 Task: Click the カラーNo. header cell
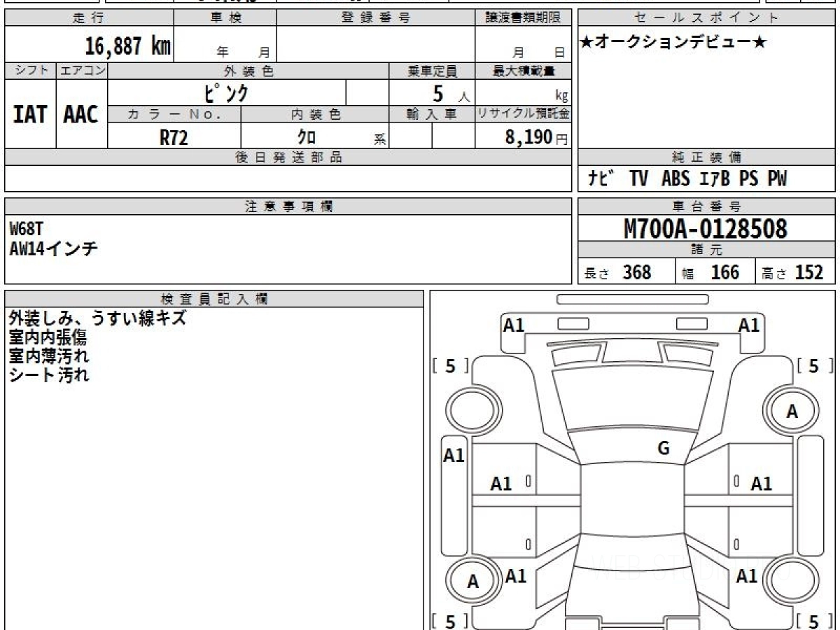pos(174,114)
